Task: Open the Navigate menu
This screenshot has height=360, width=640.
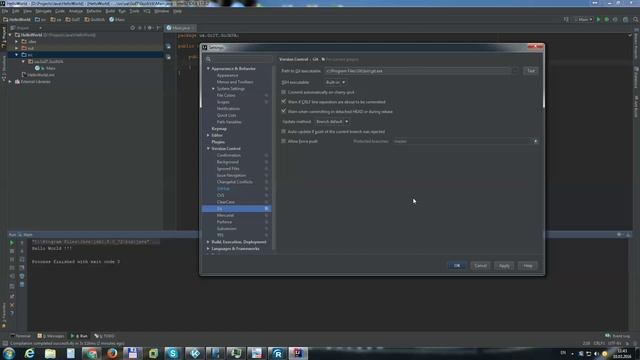Action: pyautogui.click(x=43, y=11)
